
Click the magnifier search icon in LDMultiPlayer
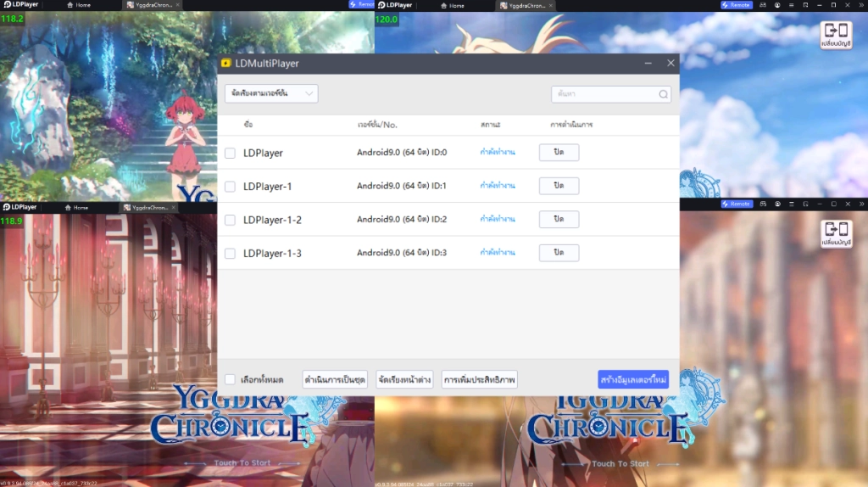(x=663, y=94)
